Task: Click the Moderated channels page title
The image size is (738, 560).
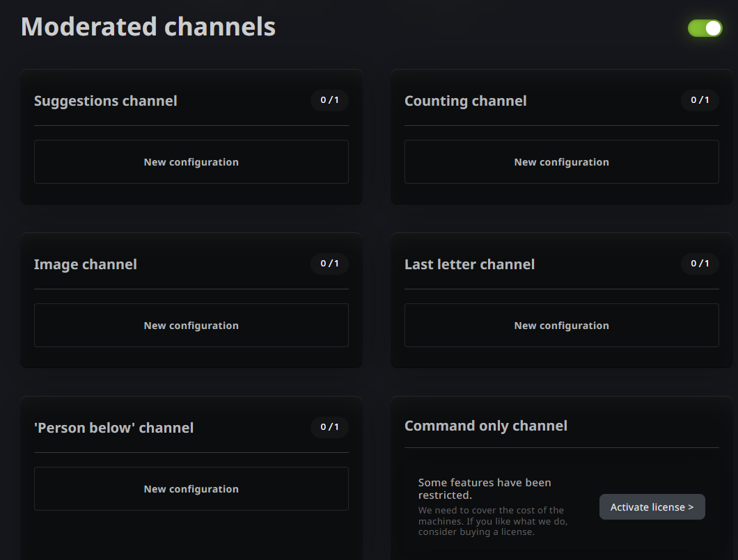Action: coord(148,27)
